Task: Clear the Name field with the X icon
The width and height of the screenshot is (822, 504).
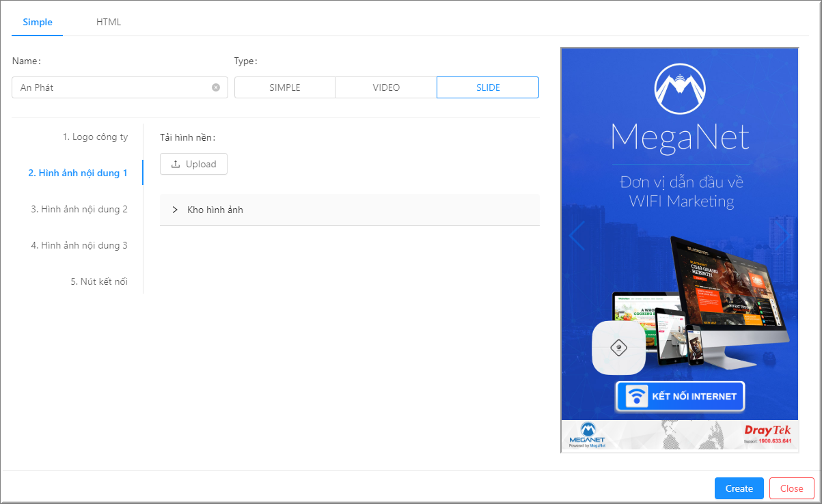Action: coord(216,87)
